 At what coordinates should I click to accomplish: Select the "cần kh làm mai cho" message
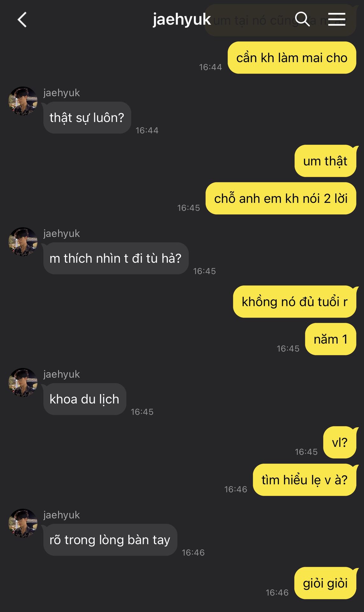(x=292, y=58)
